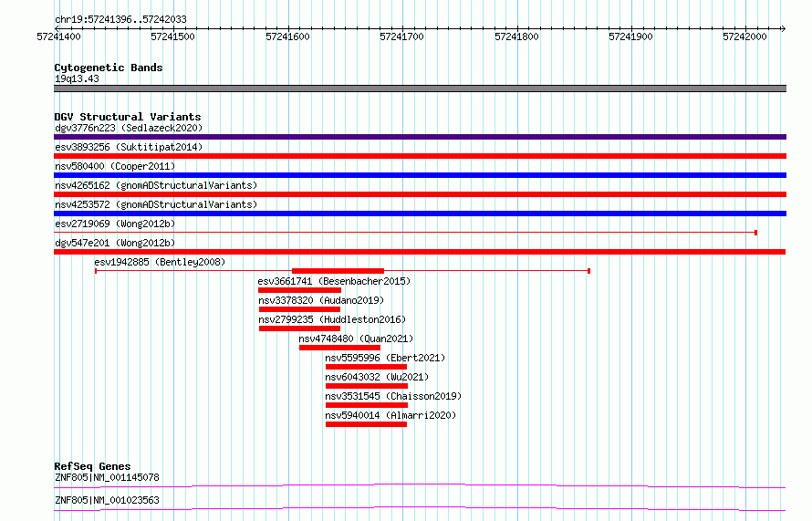Screen dimensions: 812x521
Task: Click ruler position 57241400
Action: pyautogui.click(x=58, y=36)
